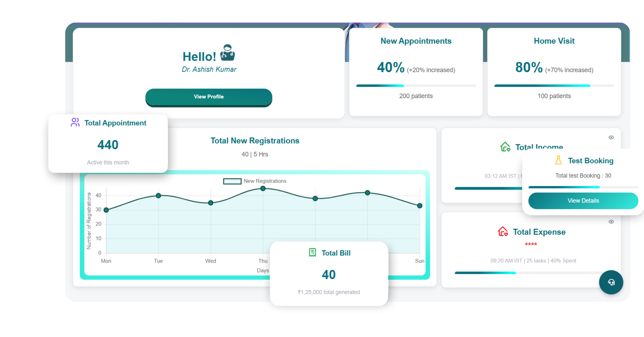
Task: Click the purple users icon on Total Appointment
Action: 75,122
